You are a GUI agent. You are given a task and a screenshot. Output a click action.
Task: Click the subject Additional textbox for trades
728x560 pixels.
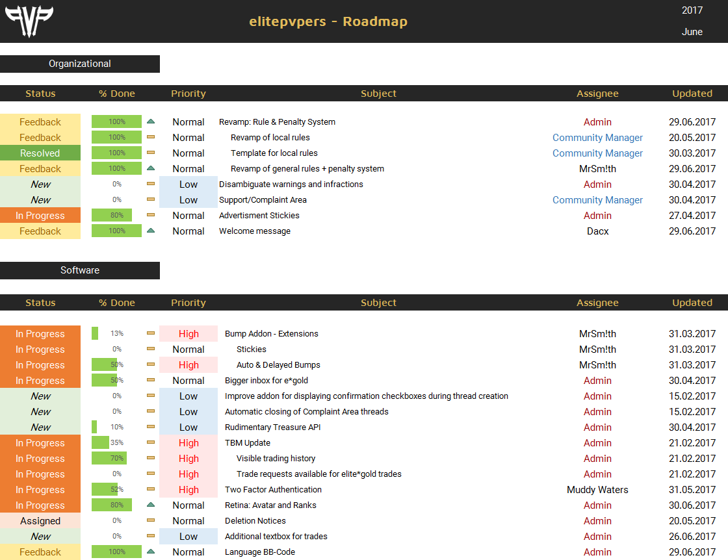click(276, 537)
